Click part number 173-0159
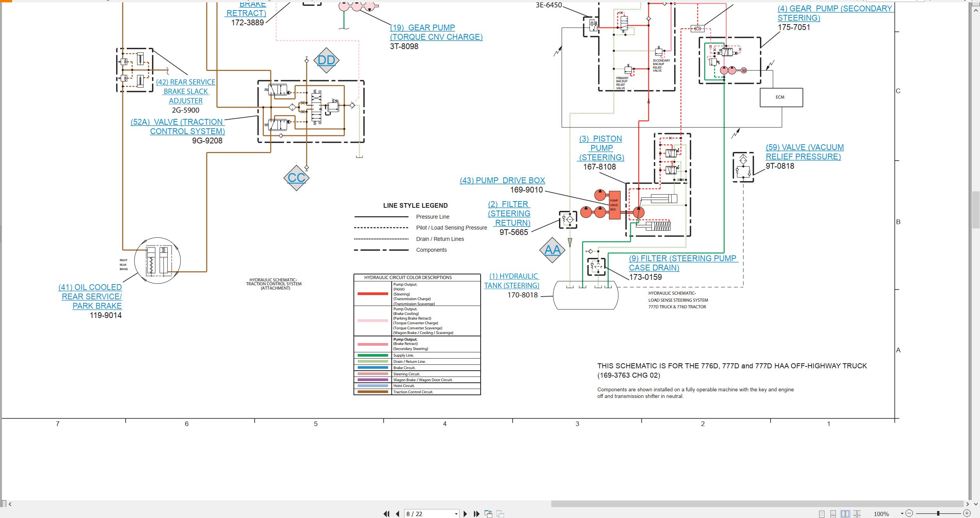 pos(646,277)
